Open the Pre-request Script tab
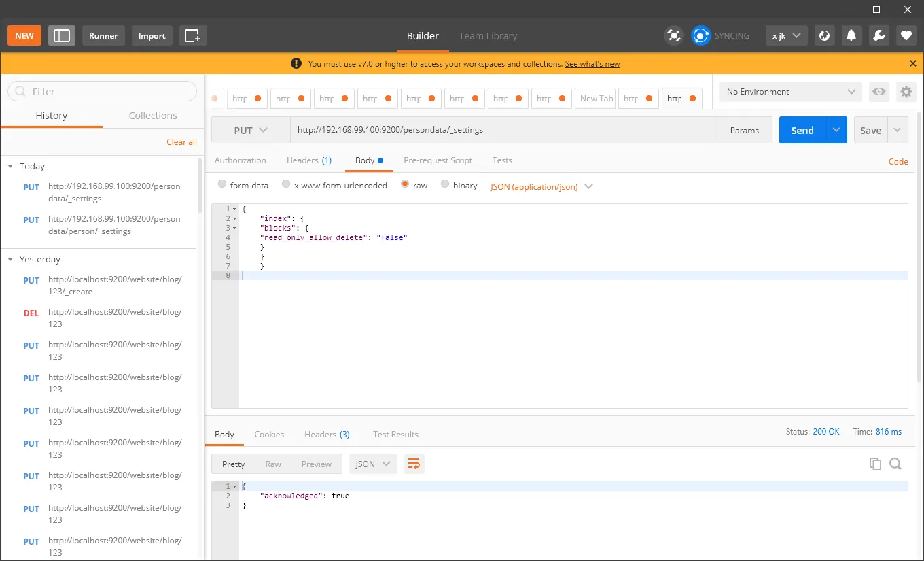Image resolution: width=924 pixels, height=561 pixels. point(438,160)
